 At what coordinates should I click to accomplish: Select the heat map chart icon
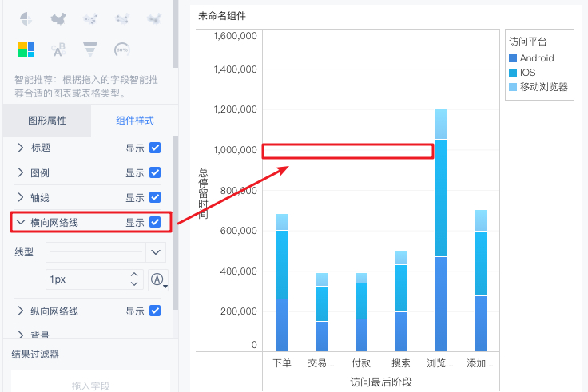[x=154, y=18]
